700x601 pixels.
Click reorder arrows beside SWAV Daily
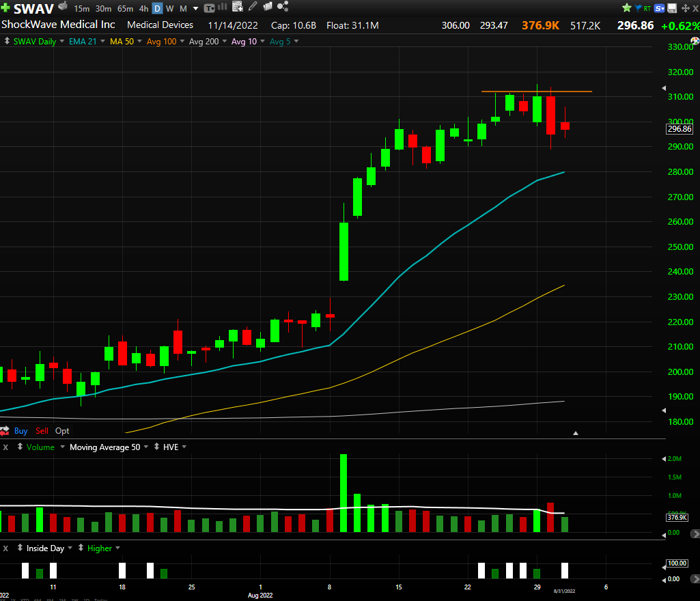click(7, 41)
